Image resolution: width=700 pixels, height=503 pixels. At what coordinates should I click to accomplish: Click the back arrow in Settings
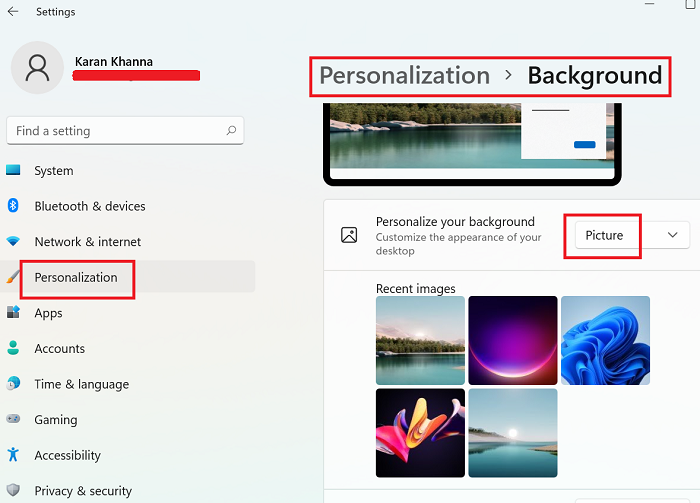tap(13, 12)
